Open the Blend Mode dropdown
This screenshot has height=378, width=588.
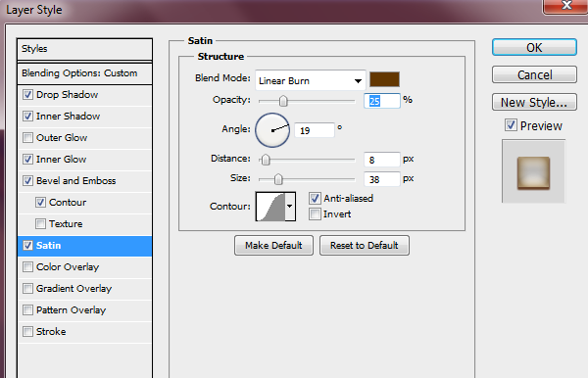310,80
